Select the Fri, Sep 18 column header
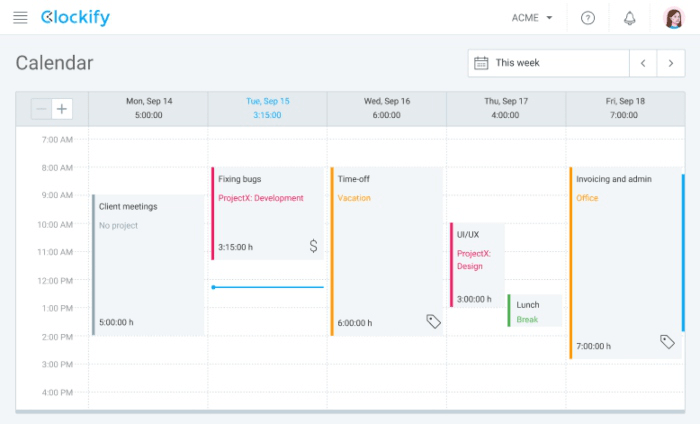Image resolution: width=700 pixels, height=424 pixels. [x=624, y=108]
